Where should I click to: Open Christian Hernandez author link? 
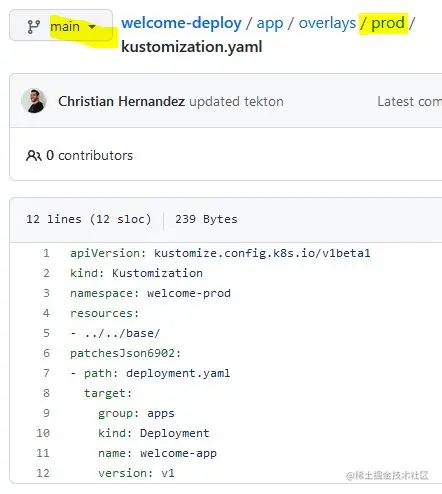point(121,101)
